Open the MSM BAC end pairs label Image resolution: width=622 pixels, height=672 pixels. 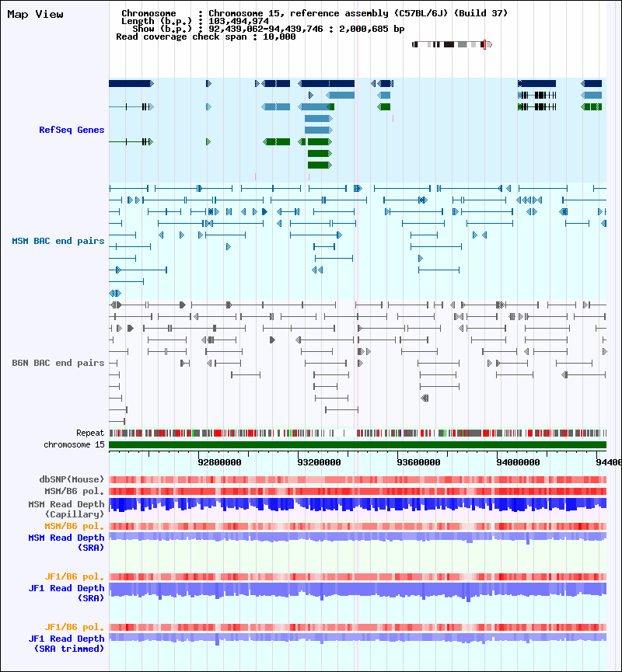coord(58,241)
